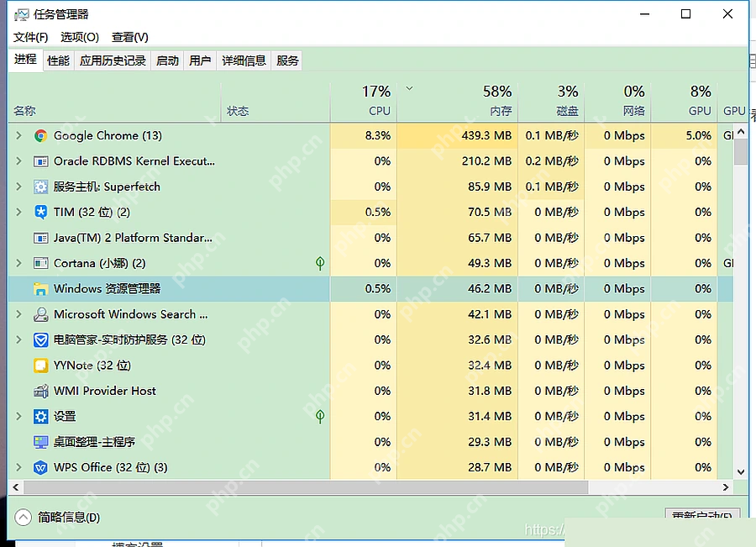Screen dimensions: 756x547
Task: Click the 设置 gear icon
Action: tap(40, 417)
